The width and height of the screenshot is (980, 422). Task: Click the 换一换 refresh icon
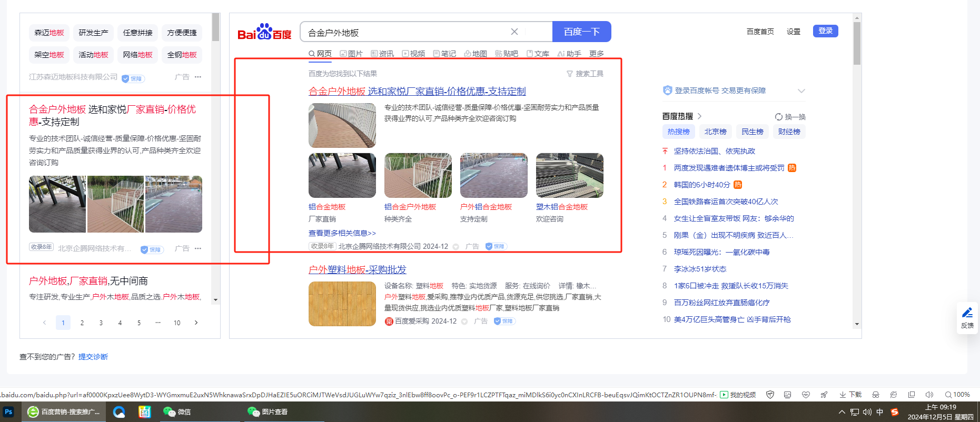click(x=779, y=117)
